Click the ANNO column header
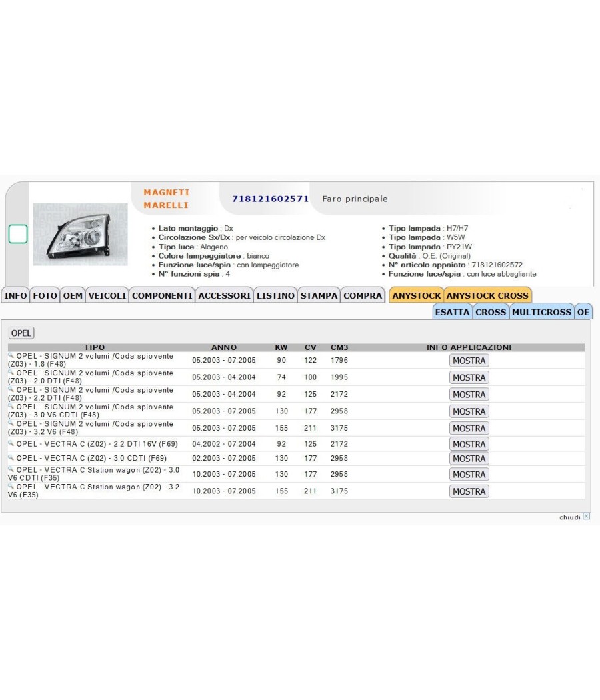600x700 pixels. [x=224, y=347]
